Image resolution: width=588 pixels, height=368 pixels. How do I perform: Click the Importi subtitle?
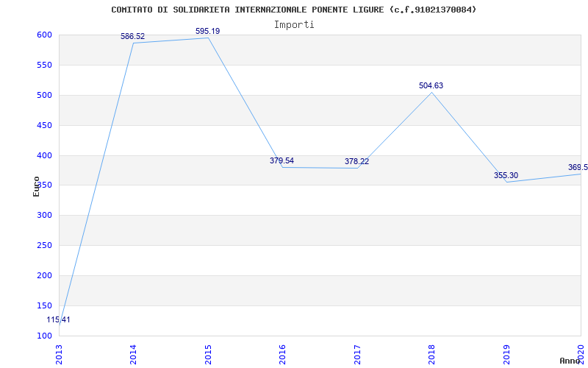tap(294, 25)
